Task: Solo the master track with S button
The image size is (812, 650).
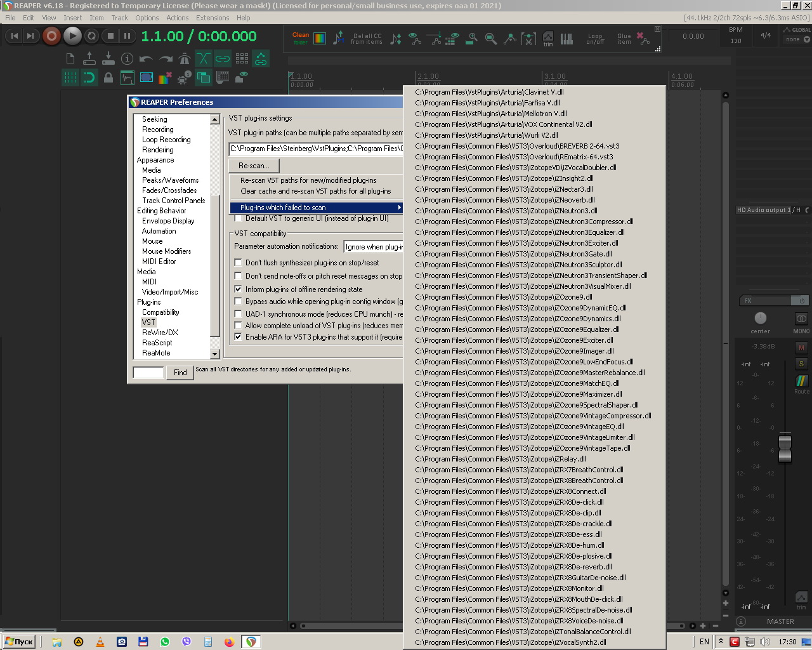Action: (x=801, y=364)
